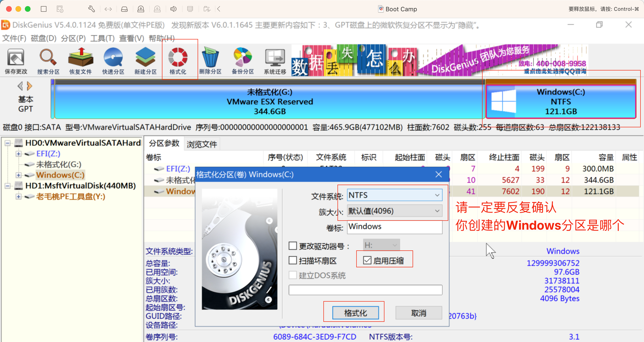Screen dimensions: 644x342
Task: Start the System Migration (系统迁移) tool
Action: click(x=275, y=61)
